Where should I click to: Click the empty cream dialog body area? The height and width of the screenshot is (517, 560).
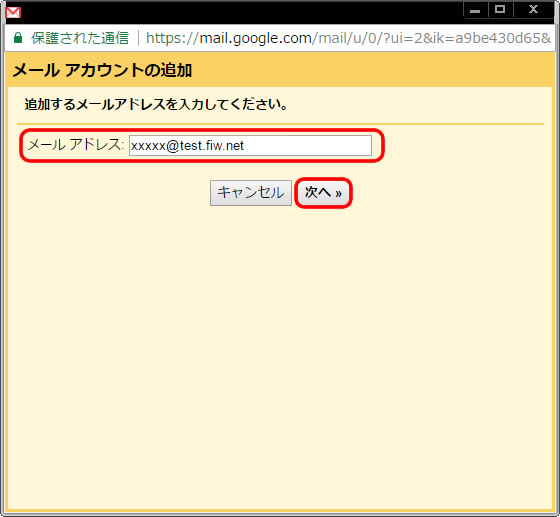[280, 357]
